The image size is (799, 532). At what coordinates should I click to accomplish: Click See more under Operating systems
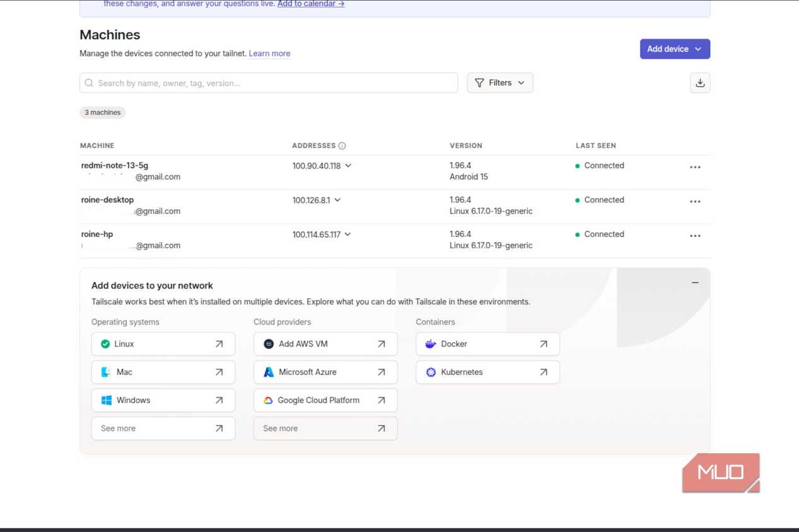click(x=163, y=429)
